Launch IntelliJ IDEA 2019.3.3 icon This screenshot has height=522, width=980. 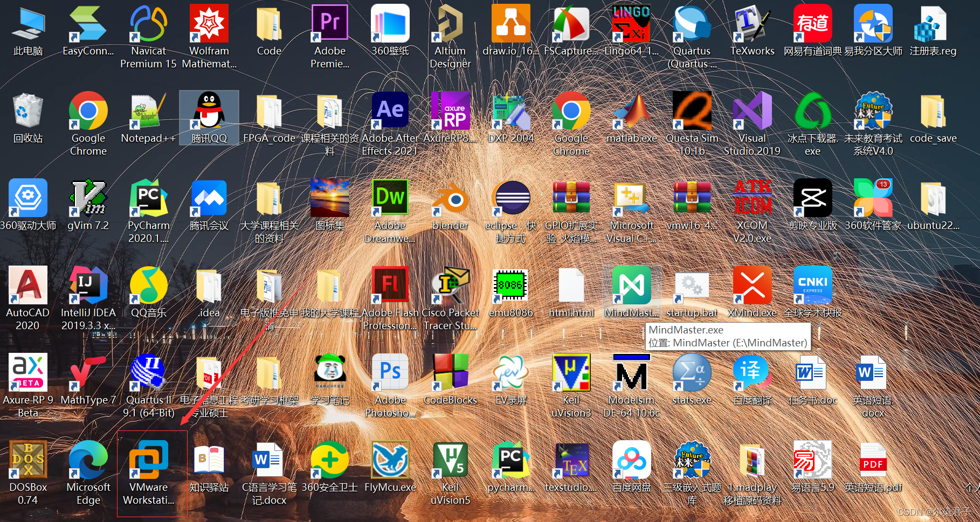pyautogui.click(x=88, y=285)
